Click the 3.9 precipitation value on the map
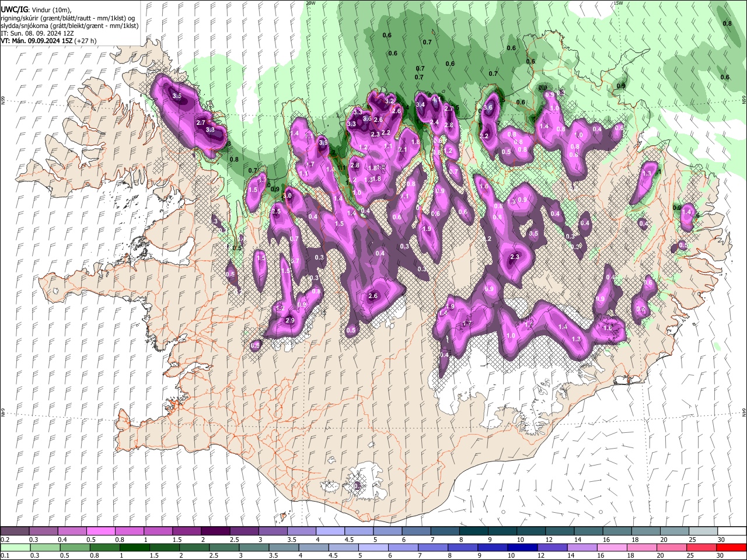Screen dimensions: 747x560 pyautogui.click(x=323, y=142)
